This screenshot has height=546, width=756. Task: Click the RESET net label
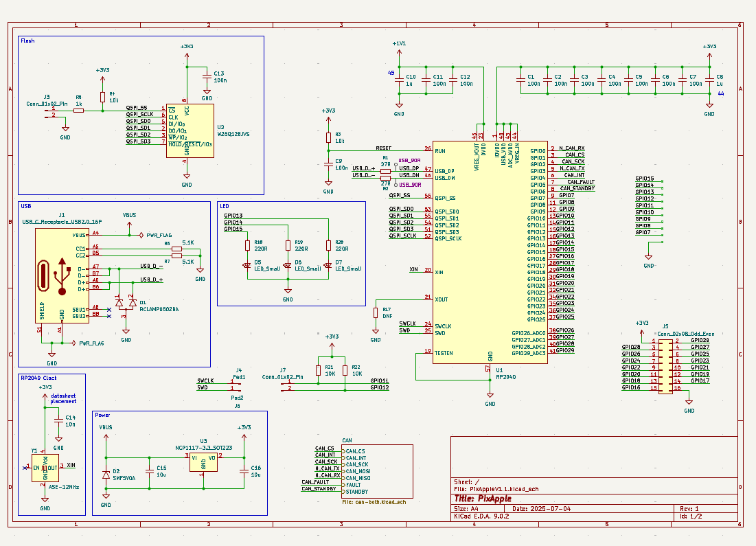(384, 148)
